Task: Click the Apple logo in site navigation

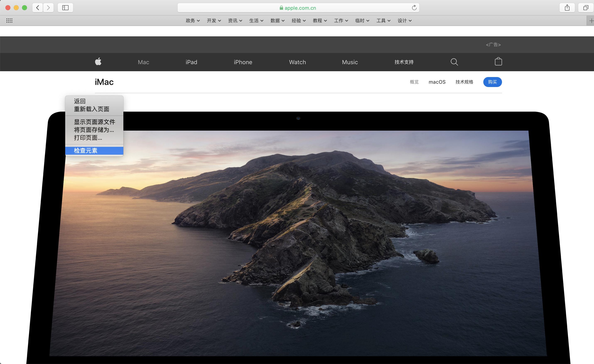Action: pos(98,62)
